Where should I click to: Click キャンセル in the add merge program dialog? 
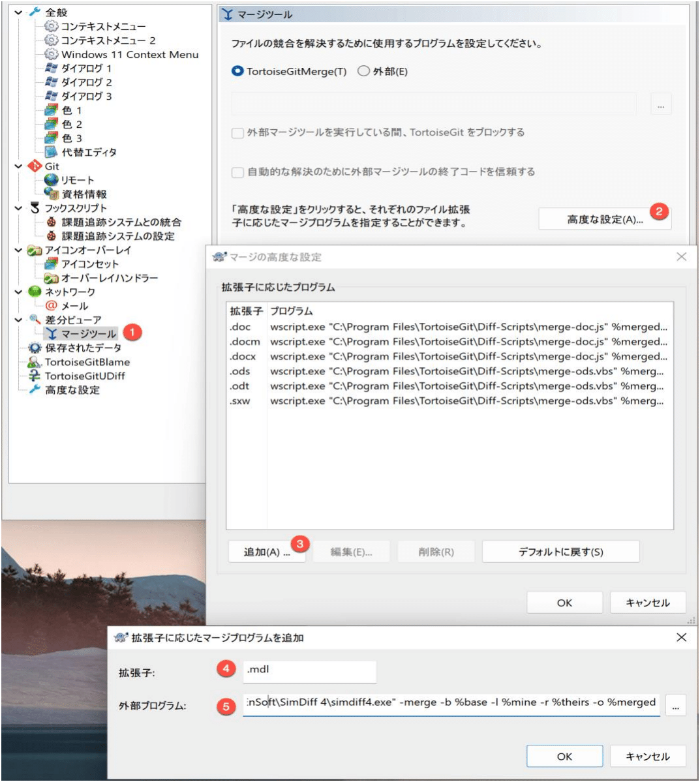[x=648, y=756]
